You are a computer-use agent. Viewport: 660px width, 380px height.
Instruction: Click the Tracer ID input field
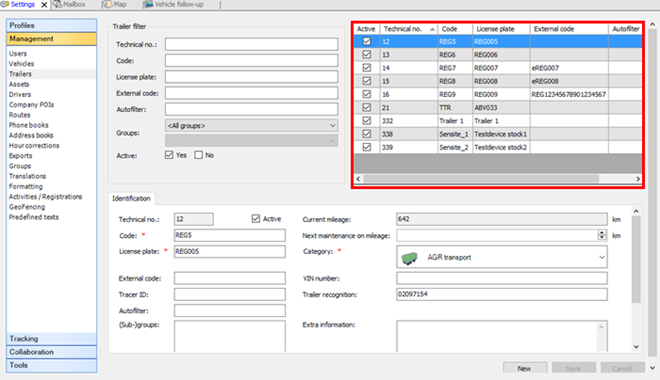point(230,295)
